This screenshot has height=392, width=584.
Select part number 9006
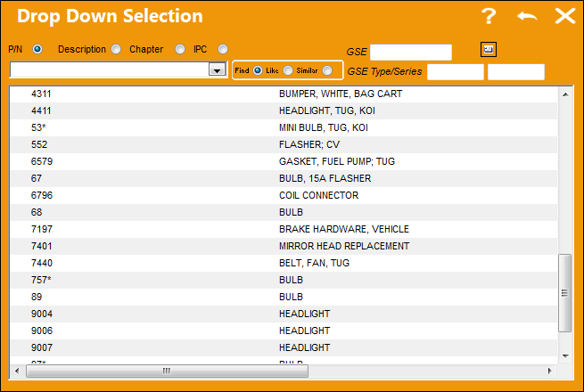click(x=42, y=331)
